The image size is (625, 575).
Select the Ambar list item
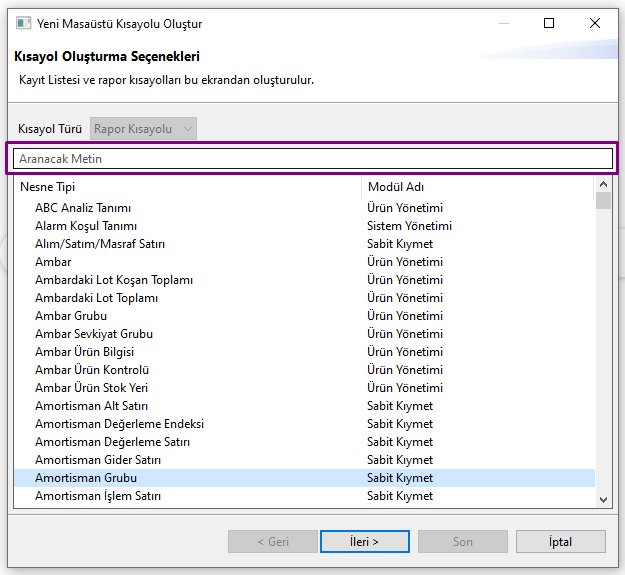53,262
